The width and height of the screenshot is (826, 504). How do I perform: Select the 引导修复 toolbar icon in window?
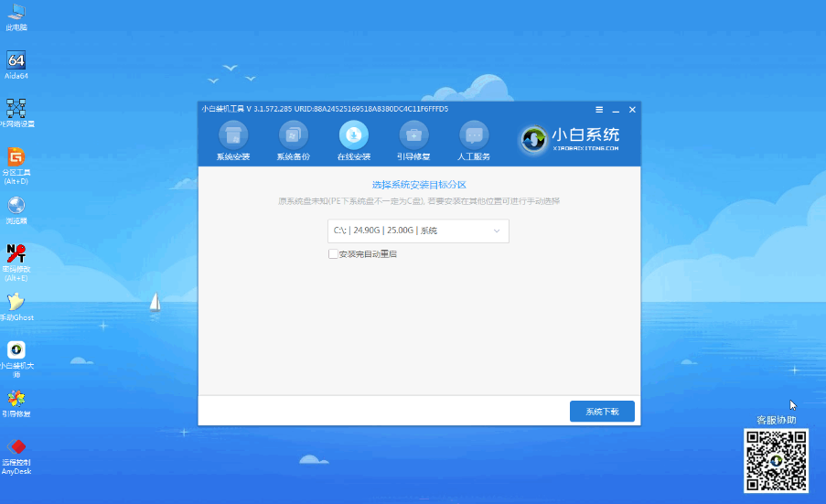[x=413, y=141]
